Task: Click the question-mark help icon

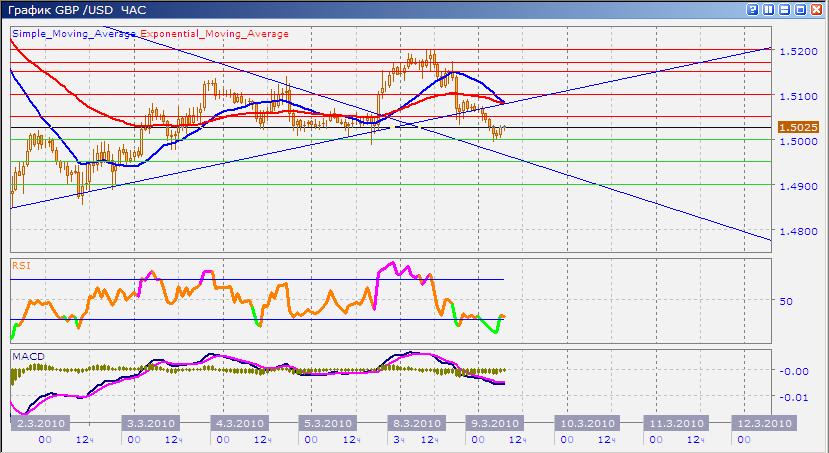Action: pos(752,8)
